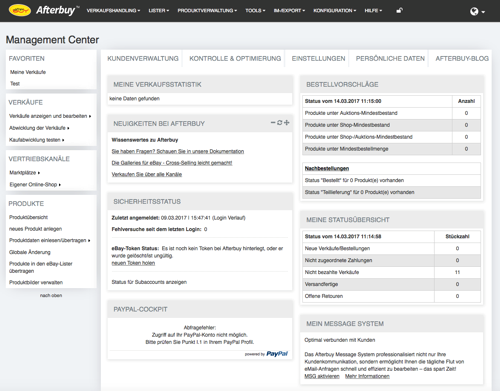Expand Marktplätze submenu in sidebar
Image resolution: width=500 pixels, height=391 pixels.
(x=25, y=173)
